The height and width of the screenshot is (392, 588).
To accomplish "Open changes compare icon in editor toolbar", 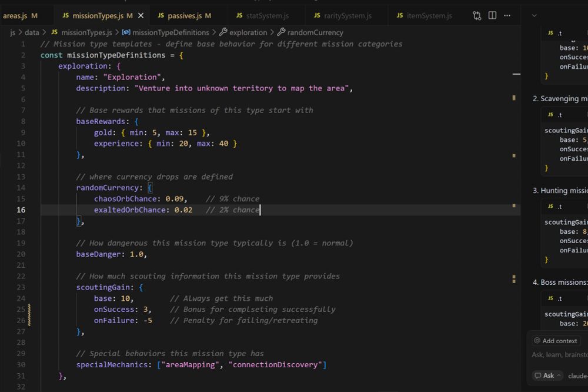I will [x=477, y=16].
